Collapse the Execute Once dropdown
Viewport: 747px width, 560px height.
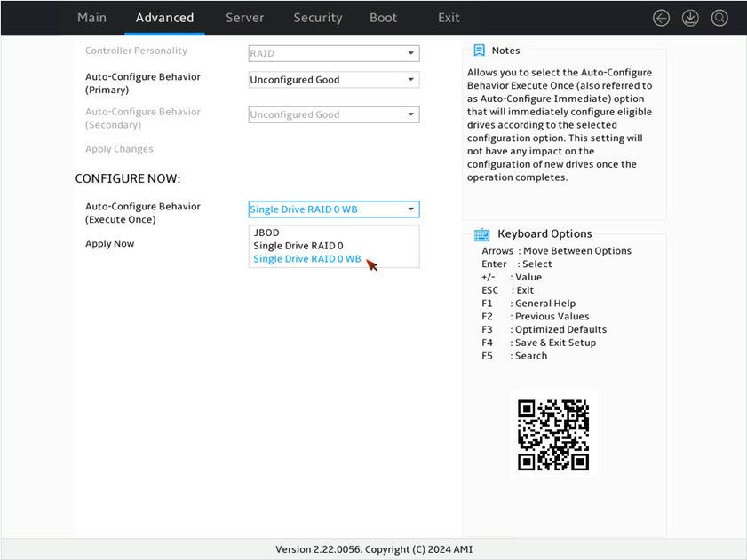(x=334, y=209)
